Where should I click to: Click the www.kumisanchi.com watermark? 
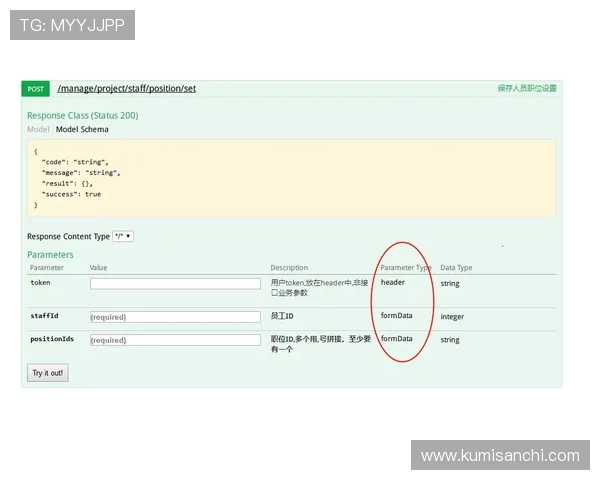click(x=499, y=456)
